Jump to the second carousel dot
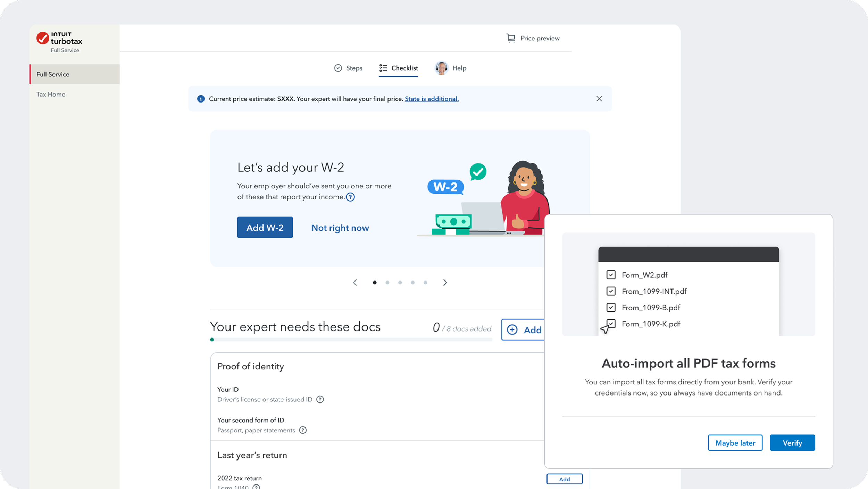Viewport: 868px width, 489px height. 387,283
